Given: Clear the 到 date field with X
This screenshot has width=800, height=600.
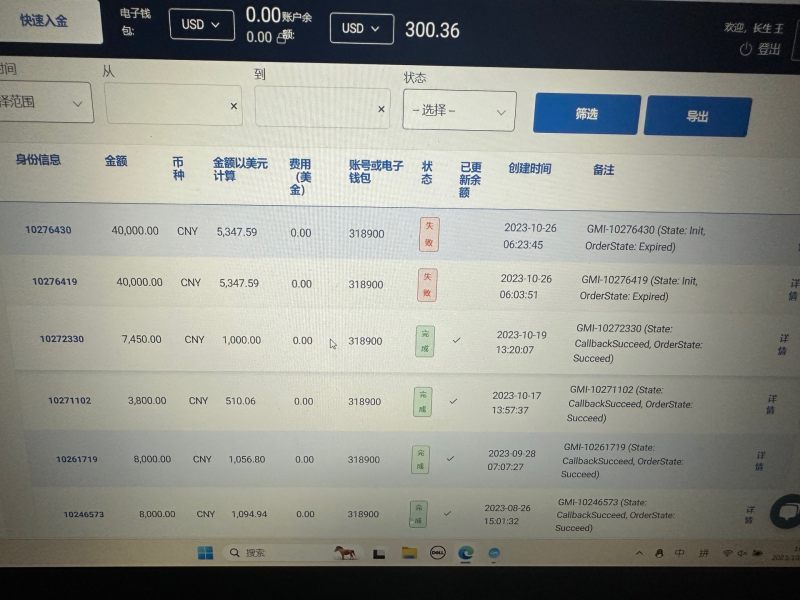Looking at the screenshot, I should (x=381, y=109).
